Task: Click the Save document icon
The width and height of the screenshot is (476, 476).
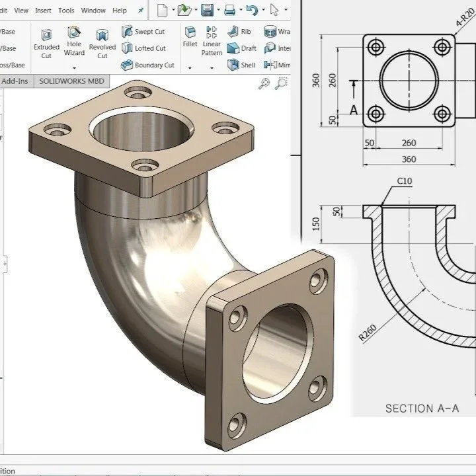Action: [x=207, y=11]
